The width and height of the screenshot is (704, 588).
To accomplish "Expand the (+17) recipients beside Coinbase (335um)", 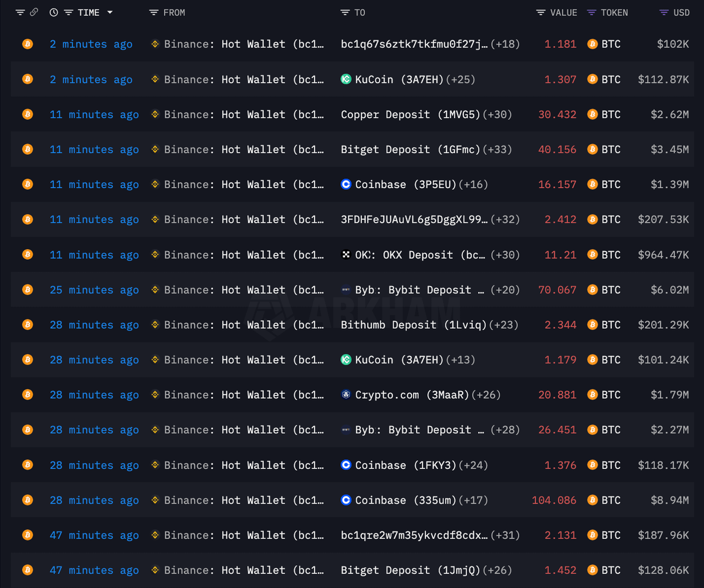I will [473, 500].
